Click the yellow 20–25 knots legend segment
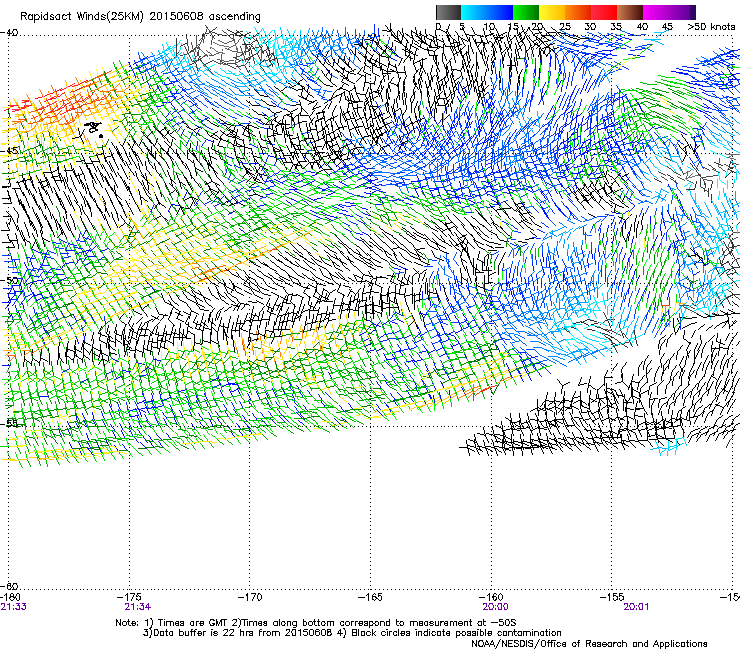The image size is (740, 650). coord(552,12)
